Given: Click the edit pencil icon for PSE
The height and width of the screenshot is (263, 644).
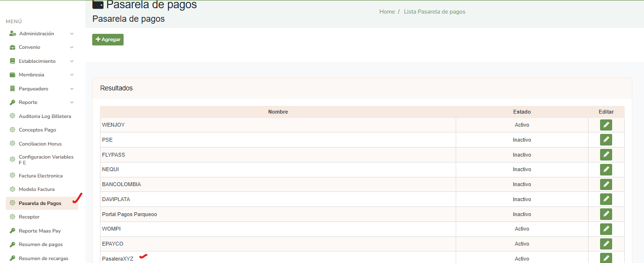Looking at the screenshot, I should pos(606,140).
